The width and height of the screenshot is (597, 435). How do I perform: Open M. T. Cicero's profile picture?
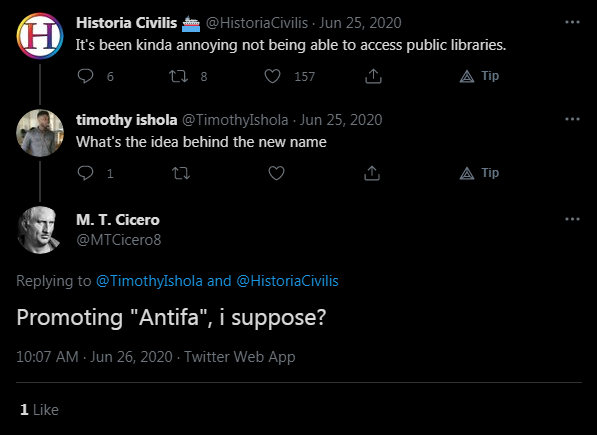click(x=40, y=230)
